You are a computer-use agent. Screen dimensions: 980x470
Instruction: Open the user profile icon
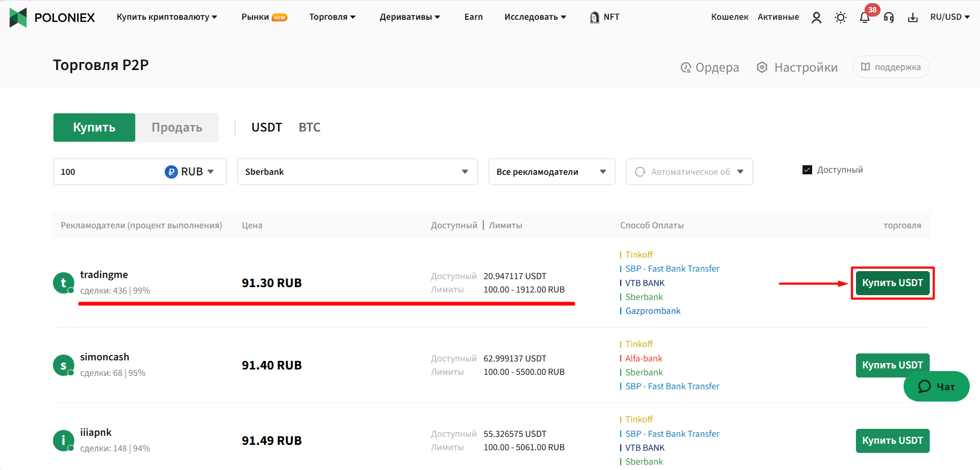[816, 18]
